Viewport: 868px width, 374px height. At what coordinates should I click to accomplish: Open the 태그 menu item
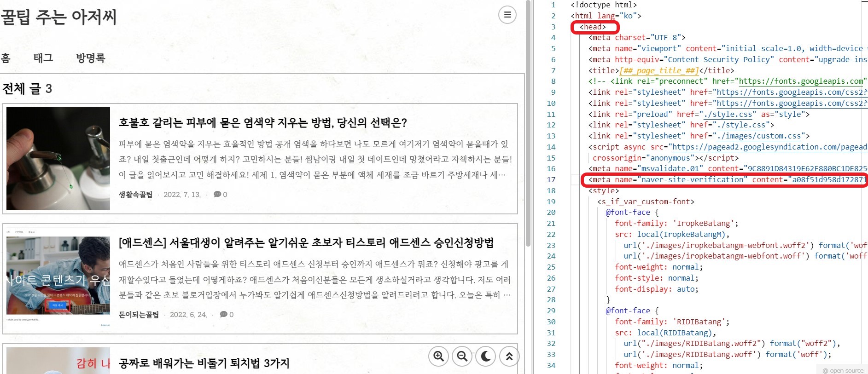click(43, 58)
